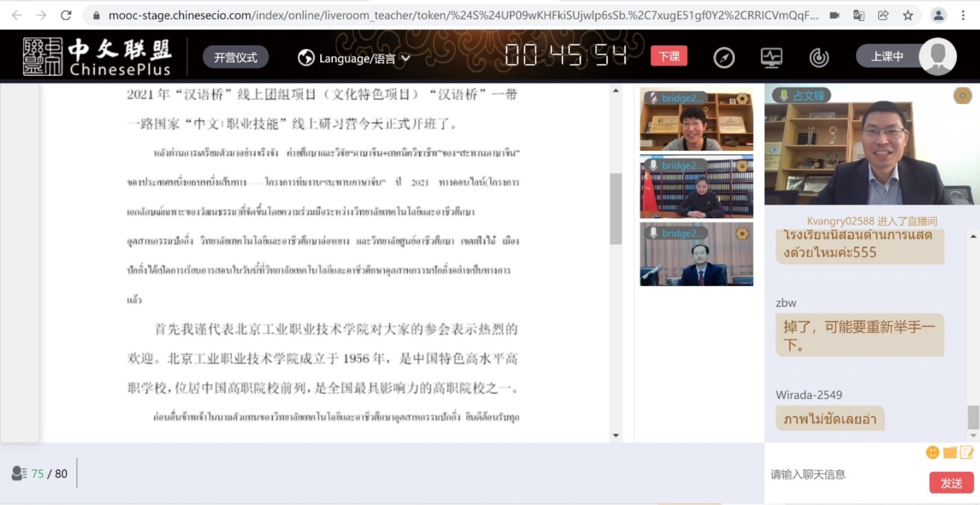Click the orange folder icon in chat

[x=950, y=453]
